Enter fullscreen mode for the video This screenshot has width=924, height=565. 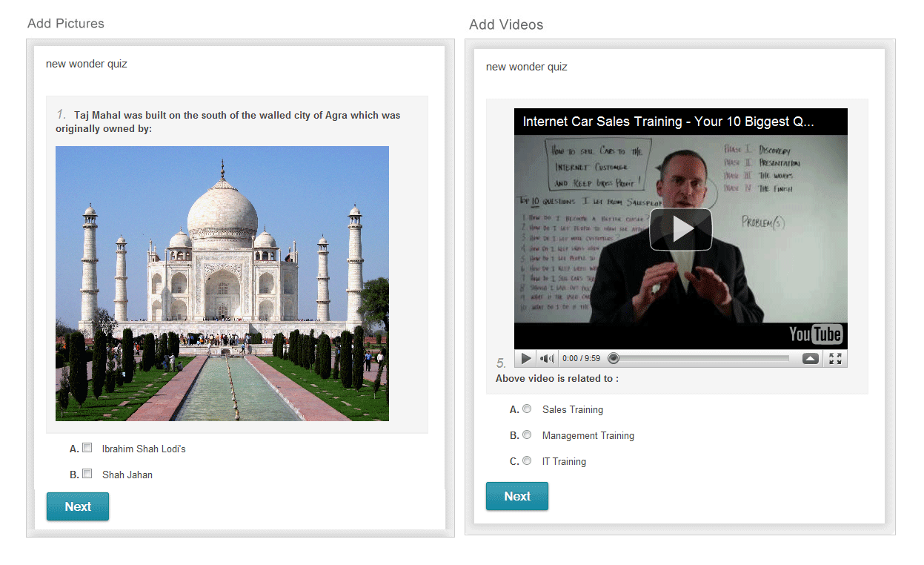[x=835, y=359]
